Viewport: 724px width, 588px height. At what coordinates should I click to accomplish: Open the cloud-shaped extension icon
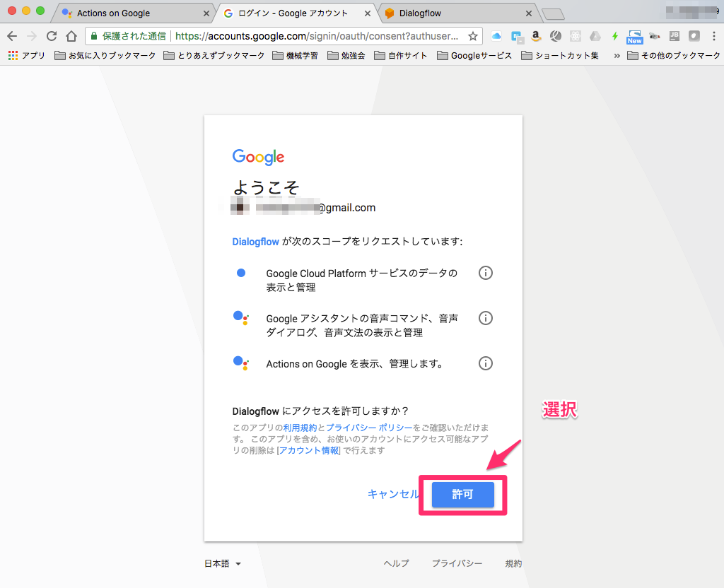[x=496, y=35]
